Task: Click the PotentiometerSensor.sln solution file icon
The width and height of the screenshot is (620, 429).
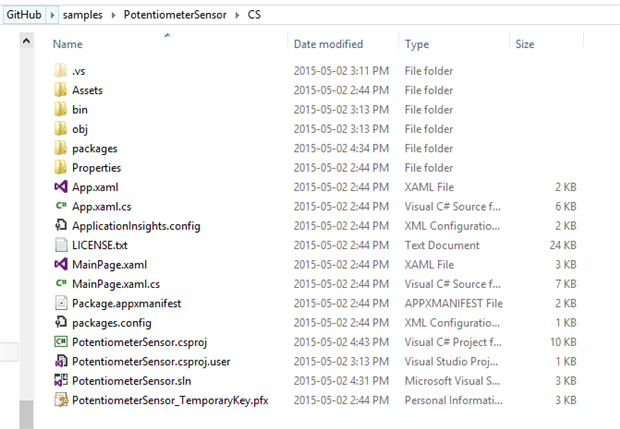Action: tap(60, 381)
